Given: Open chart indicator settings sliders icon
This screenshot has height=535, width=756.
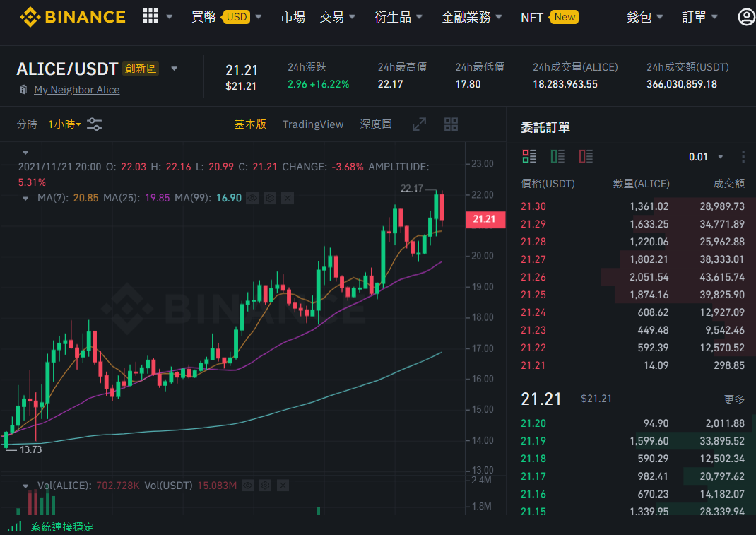Looking at the screenshot, I should tap(94, 124).
